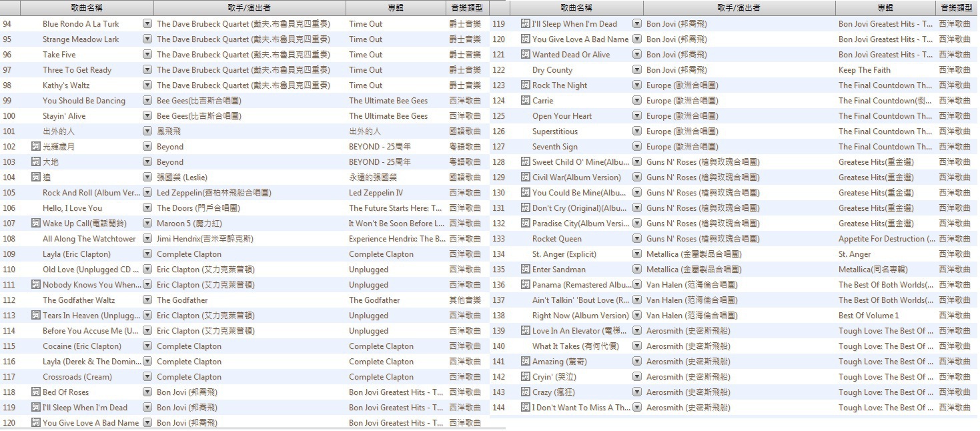The height and width of the screenshot is (431, 980).
Task: Click lyrics icon for Wanted Dead Or Alive
Action: (526, 54)
